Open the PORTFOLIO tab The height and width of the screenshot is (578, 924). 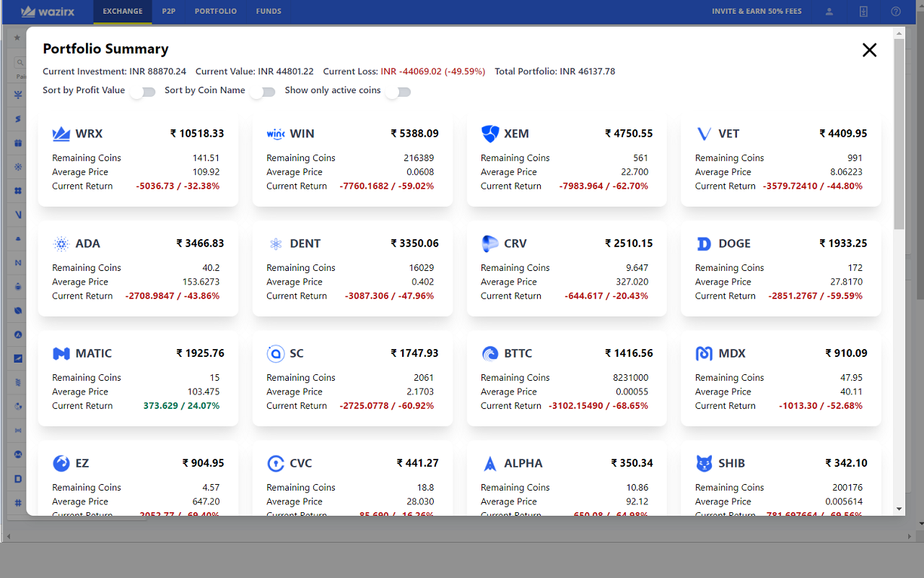coord(216,12)
